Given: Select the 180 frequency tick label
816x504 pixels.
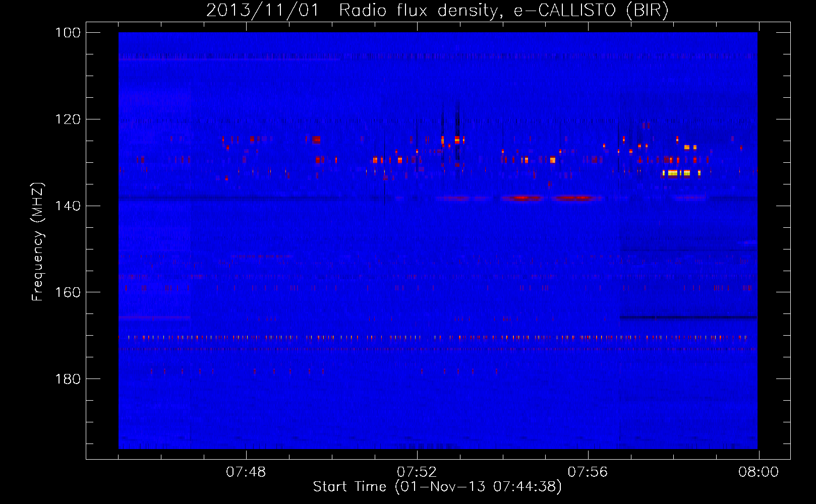Looking at the screenshot, I should click(x=68, y=379).
